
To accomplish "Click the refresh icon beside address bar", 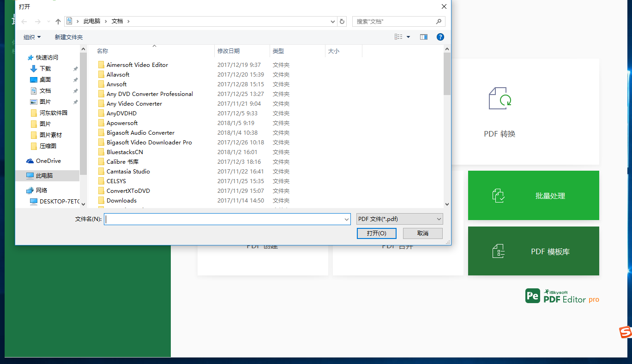I will click(x=341, y=21).
